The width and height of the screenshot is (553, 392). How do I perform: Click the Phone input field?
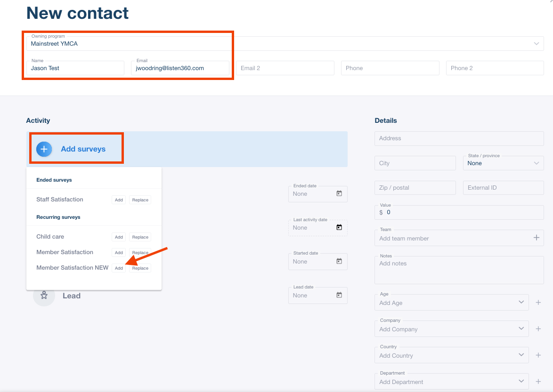[x=390, y=68]
